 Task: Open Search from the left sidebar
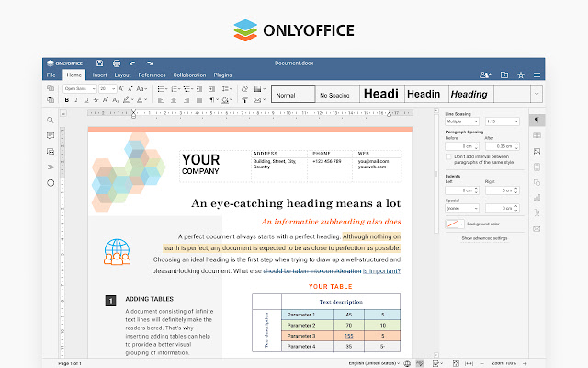tap(51, 121)
